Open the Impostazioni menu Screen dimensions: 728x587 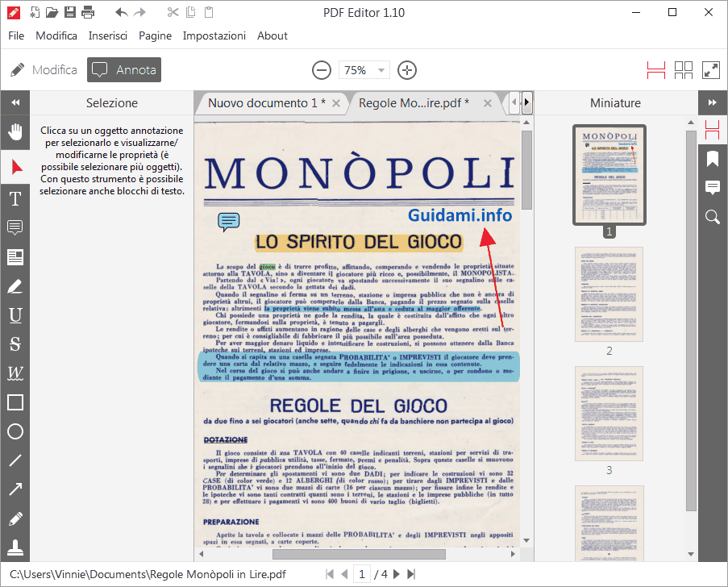[x=214, y=35]
